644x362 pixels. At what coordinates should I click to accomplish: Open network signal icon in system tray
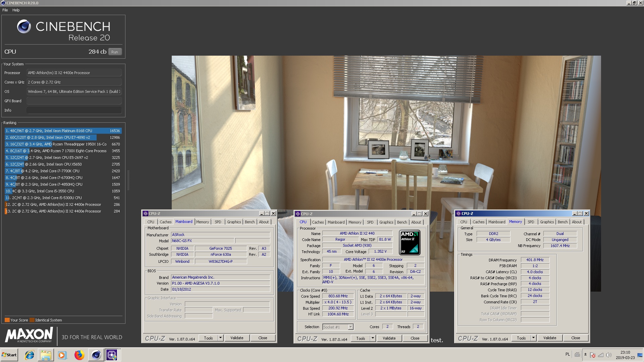click(x=600, y=355)
